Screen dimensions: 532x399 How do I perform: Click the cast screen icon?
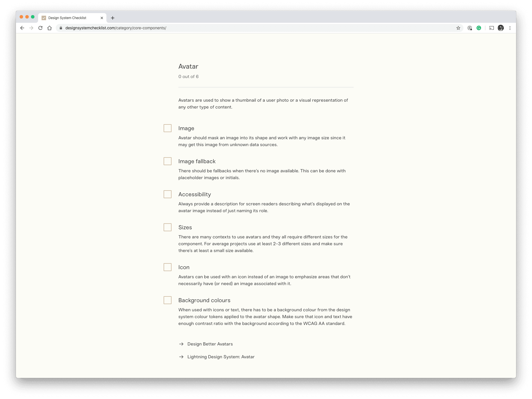491,28
